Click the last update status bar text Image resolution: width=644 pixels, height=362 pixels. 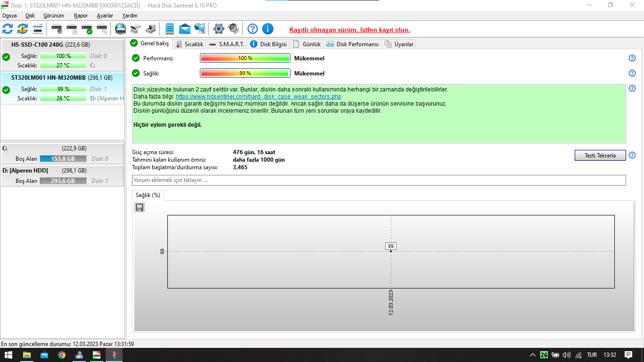tap(67, 344)
